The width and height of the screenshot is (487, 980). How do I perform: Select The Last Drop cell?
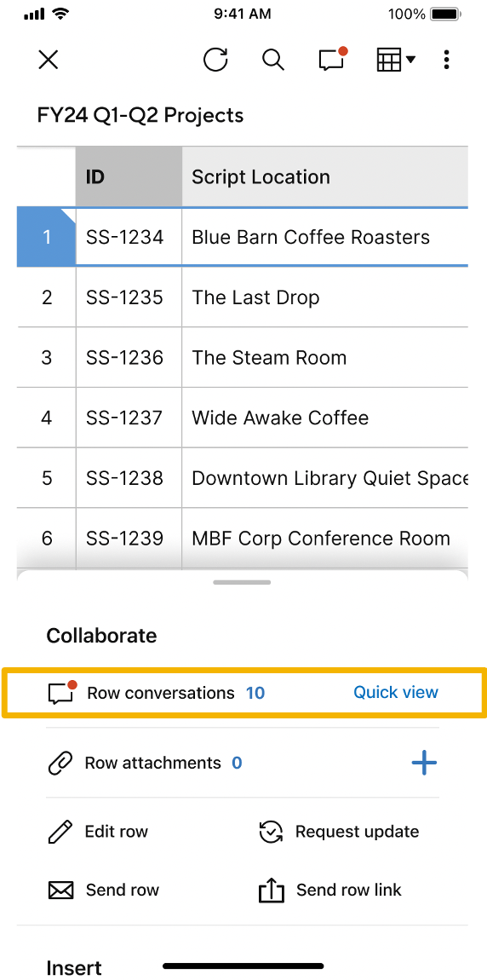325,297
